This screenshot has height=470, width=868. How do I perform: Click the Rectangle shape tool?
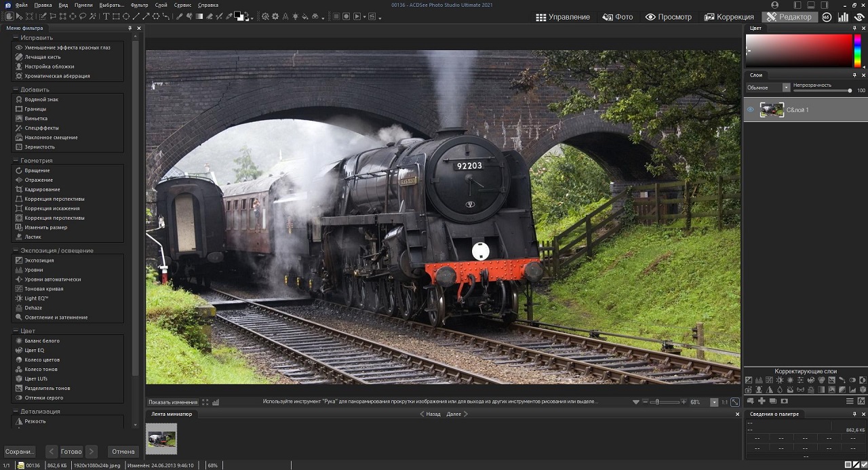(116, 16)
